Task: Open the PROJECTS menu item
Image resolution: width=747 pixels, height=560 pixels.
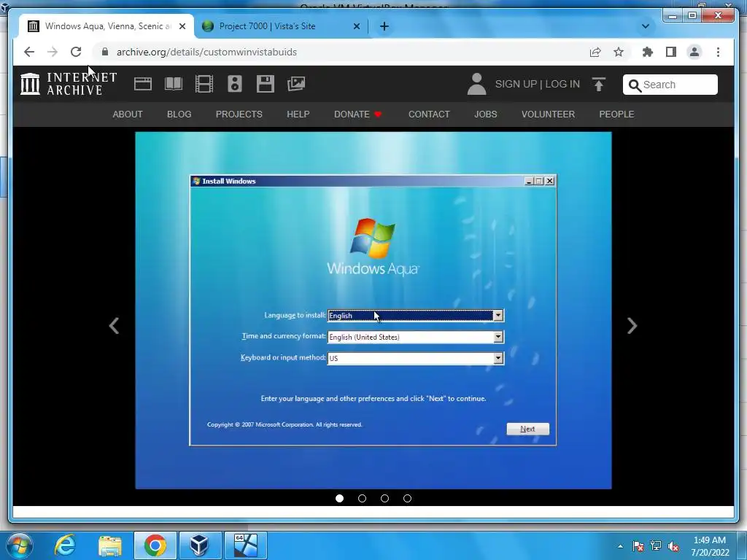Action: pyautogui.click(x=239, y=114)
